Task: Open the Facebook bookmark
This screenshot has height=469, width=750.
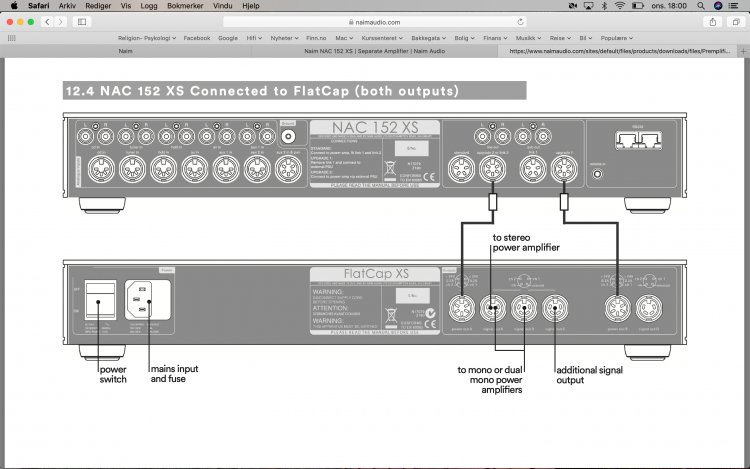Action: (x=197, y=38)
